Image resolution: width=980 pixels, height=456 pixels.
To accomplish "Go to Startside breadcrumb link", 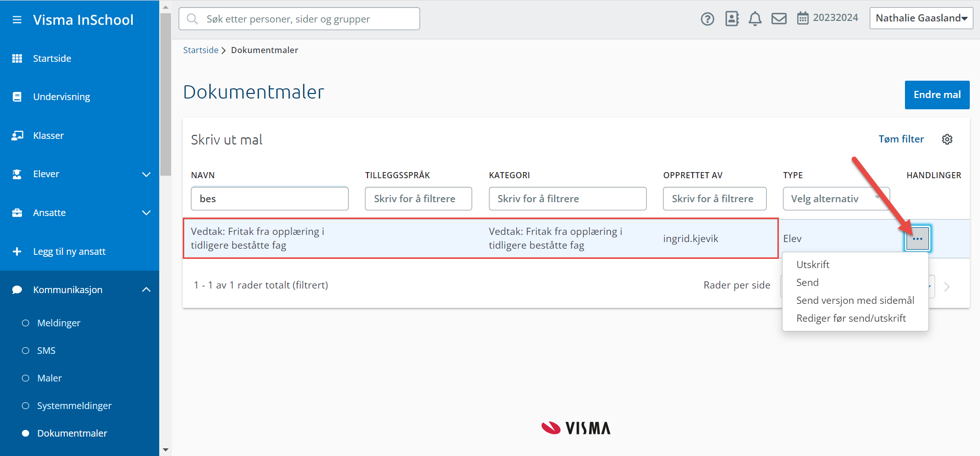I will click(x=201, y=50).
